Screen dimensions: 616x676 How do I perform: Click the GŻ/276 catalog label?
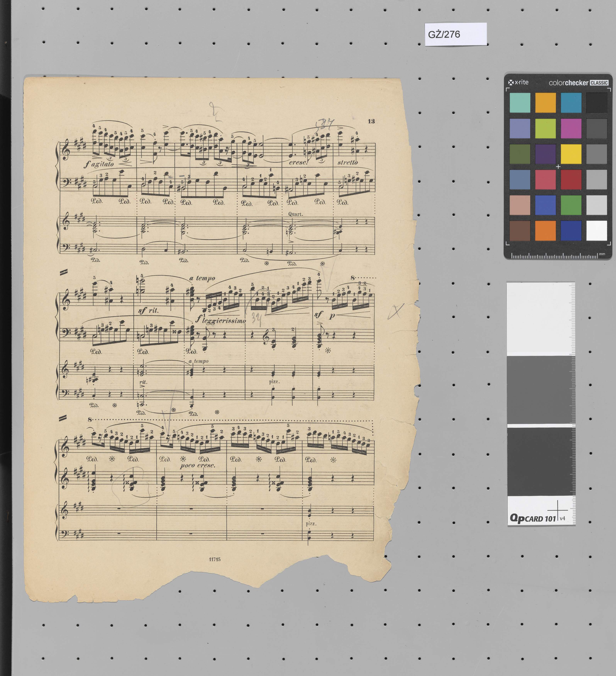click(444, 34)
